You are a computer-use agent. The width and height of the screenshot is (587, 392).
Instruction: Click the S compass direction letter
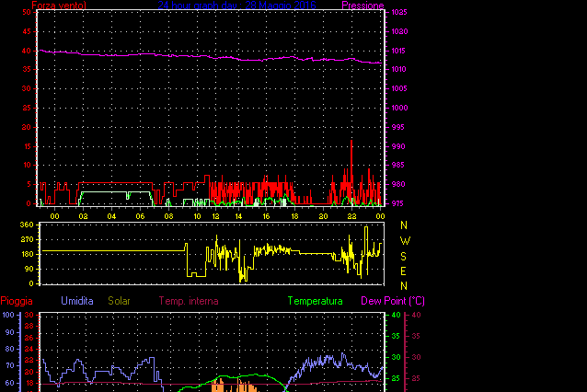coord(403,257)
